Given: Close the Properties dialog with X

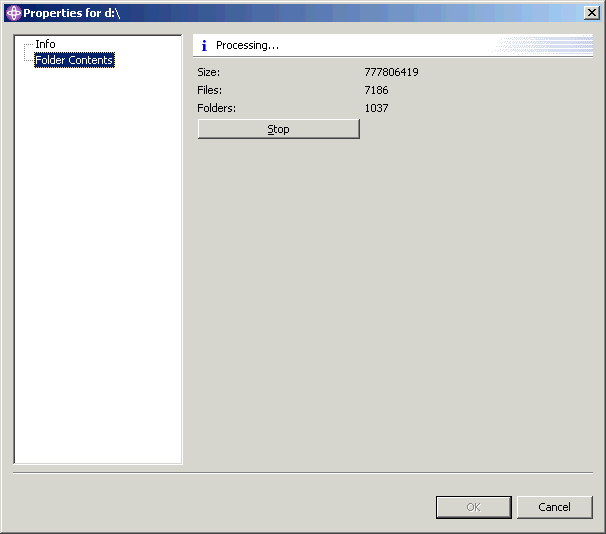Looking at the screenshot, I should coord(592,13).
